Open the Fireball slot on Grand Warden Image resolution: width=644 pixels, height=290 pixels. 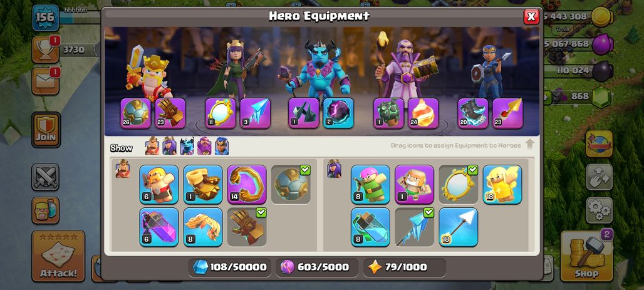tap(423, 113)
